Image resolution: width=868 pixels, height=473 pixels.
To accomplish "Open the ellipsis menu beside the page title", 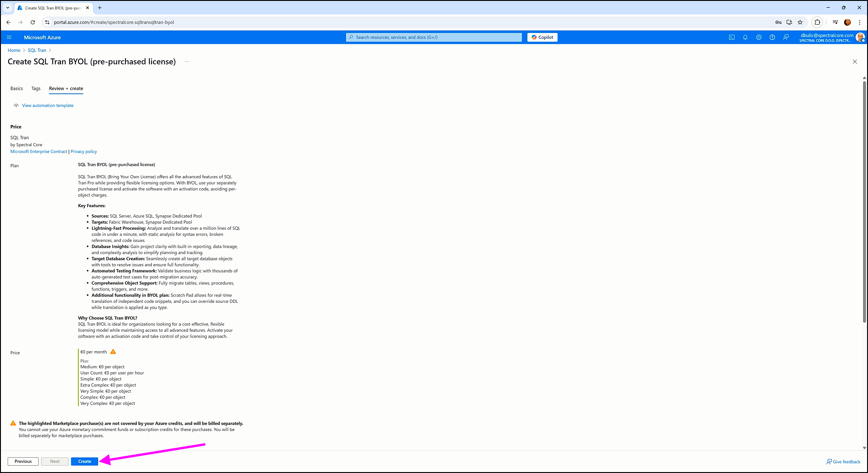I will point(186,62).
